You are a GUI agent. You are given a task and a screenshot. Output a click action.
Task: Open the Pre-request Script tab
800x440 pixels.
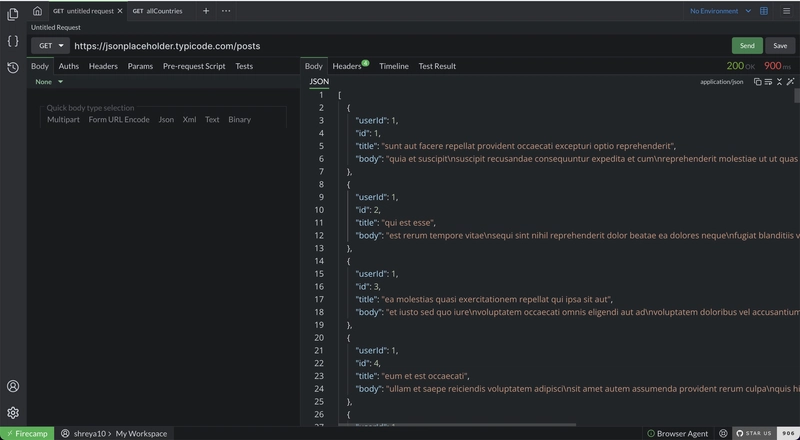click(194, 66)
